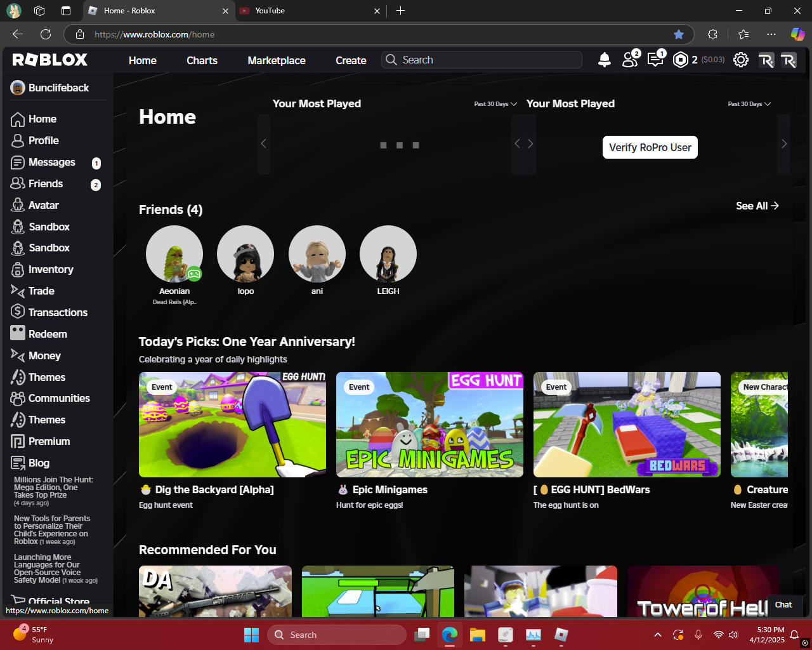Open the Roblox notifications bell
Screen dimensions: 812x650
click(605, 60)
